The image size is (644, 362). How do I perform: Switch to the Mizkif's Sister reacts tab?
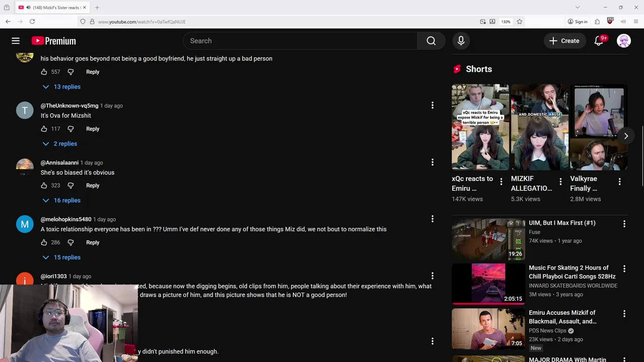[51, 8]
